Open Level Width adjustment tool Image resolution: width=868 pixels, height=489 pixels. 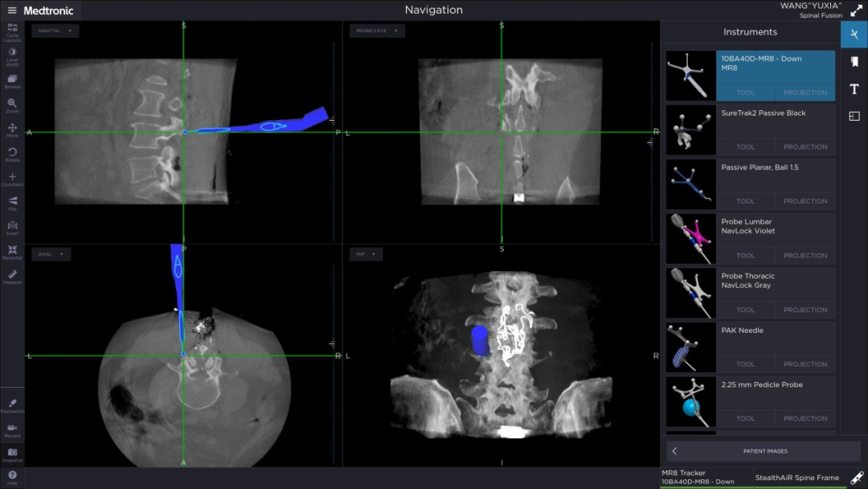click(x=12, y=56)
